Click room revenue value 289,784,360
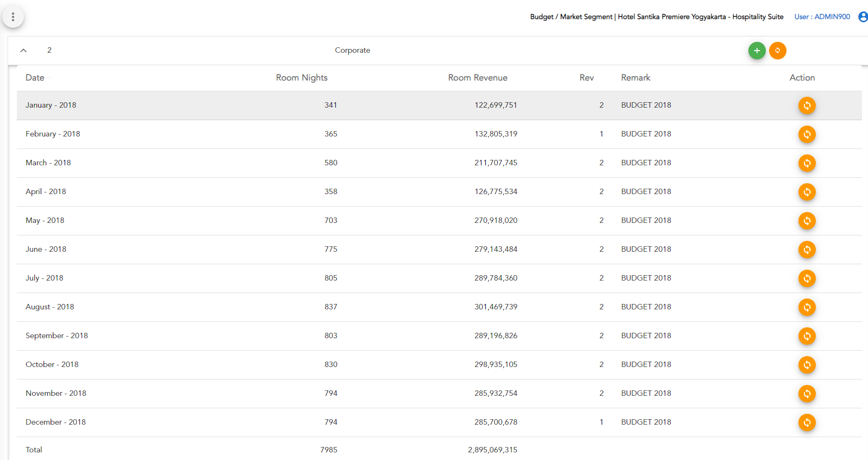Image resolution: width=868 pixels, height=460 pixels. (496, 278)
